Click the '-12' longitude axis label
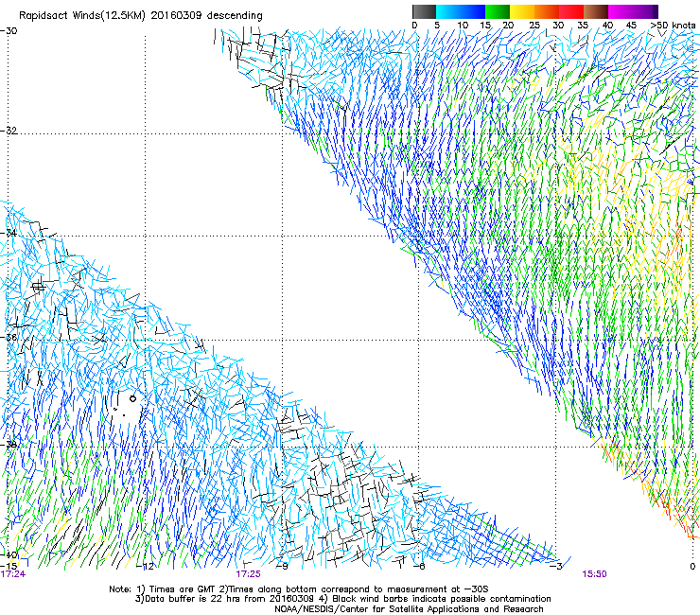Screen dimensions: 700x615 tap(145, 566)
